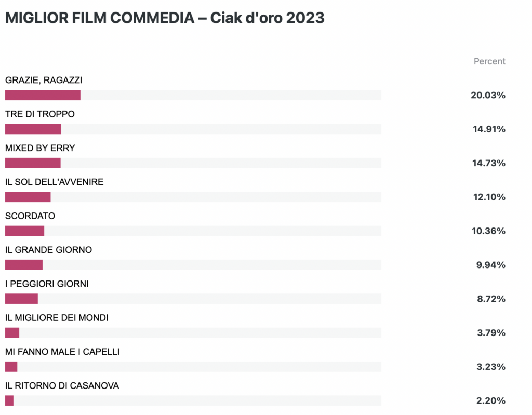Click the GRAZIE, RAGAZZI result bar

pos(193,95)
